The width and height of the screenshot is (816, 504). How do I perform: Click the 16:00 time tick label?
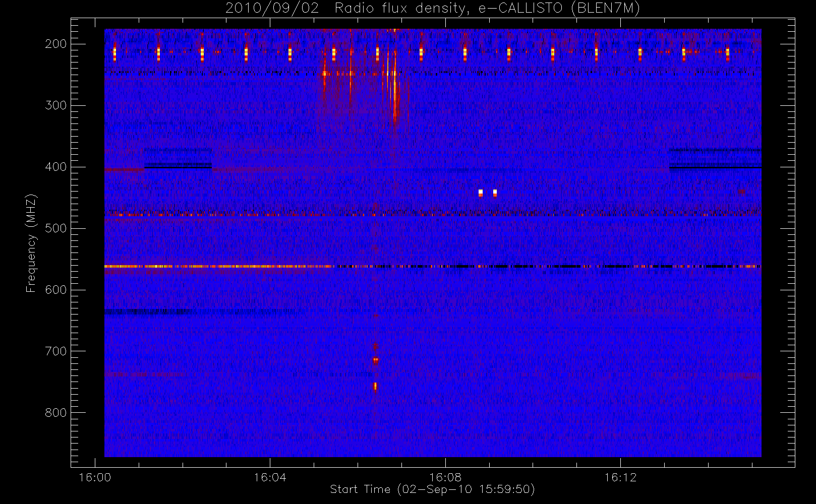[95, 477]
